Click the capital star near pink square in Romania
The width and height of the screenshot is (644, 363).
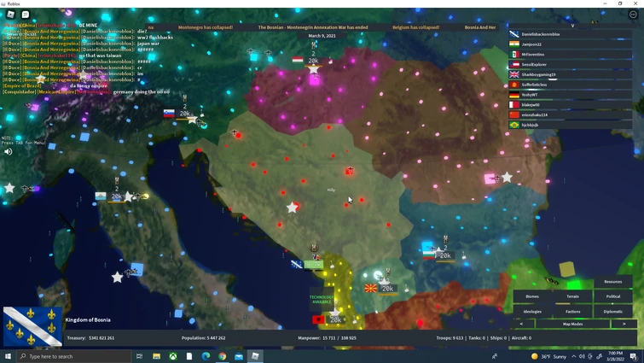(x=507, y=177)
